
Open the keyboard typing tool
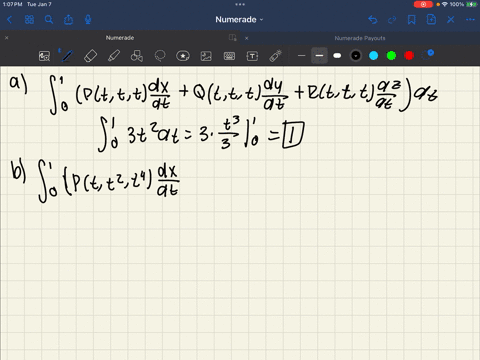coord(229,56)
